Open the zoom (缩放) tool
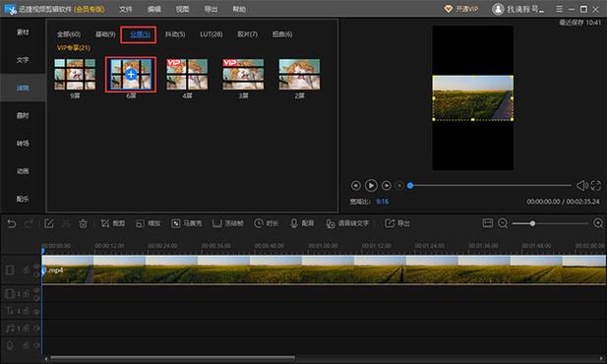This screenshot has height=364, width=607. click(x=148, y=223)
